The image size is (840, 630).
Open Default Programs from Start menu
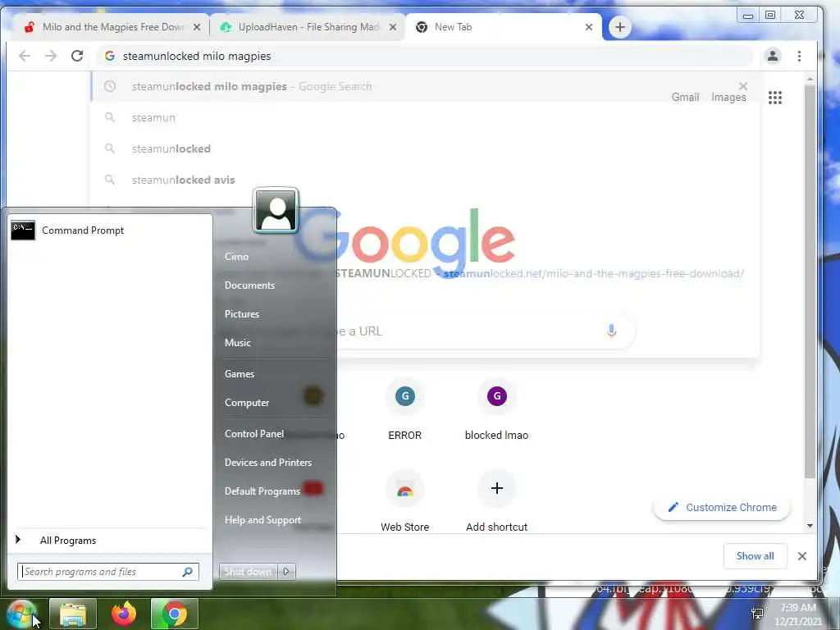tap(262, 491)
